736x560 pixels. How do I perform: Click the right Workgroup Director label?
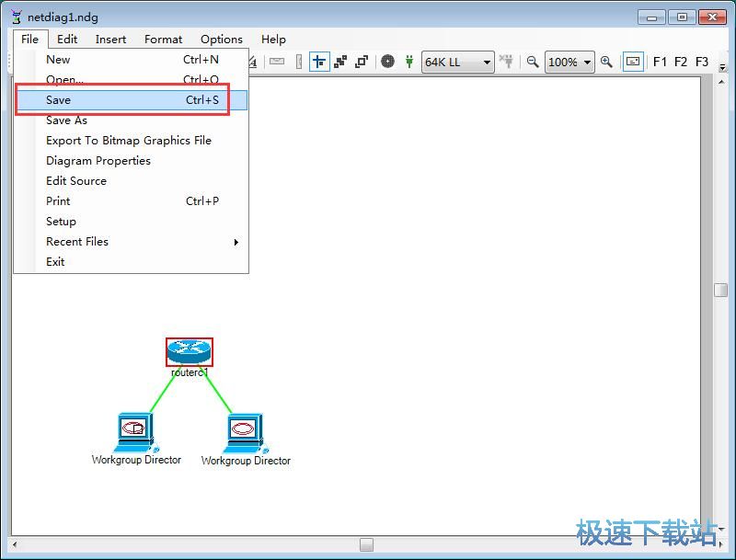246,461
